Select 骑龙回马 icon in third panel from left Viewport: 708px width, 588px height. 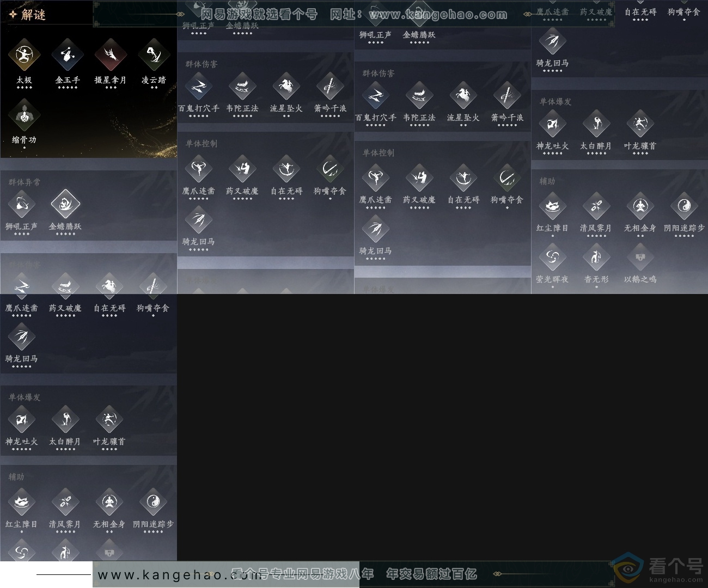[x=376, y=229]
